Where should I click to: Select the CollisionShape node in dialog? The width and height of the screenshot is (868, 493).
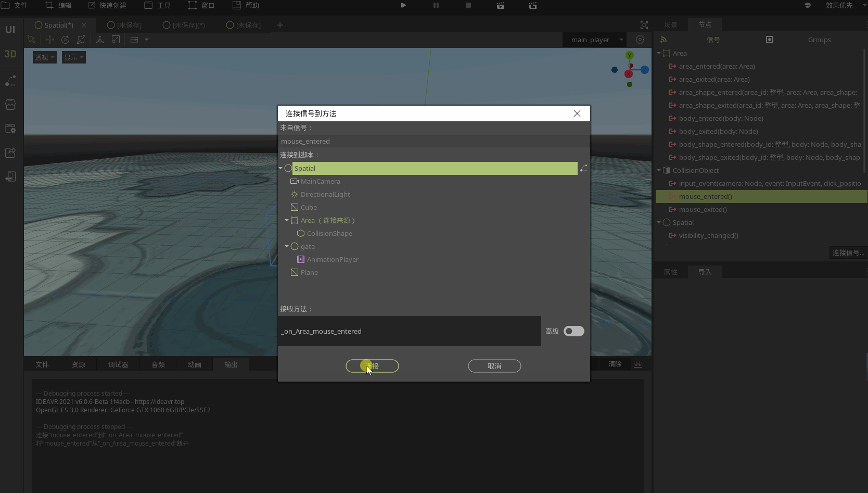point(329,233)
